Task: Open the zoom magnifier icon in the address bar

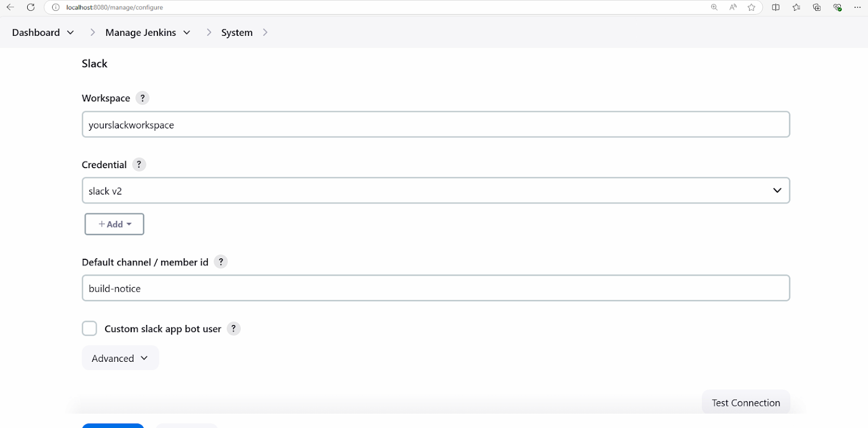Action: [x=714, y=8]
